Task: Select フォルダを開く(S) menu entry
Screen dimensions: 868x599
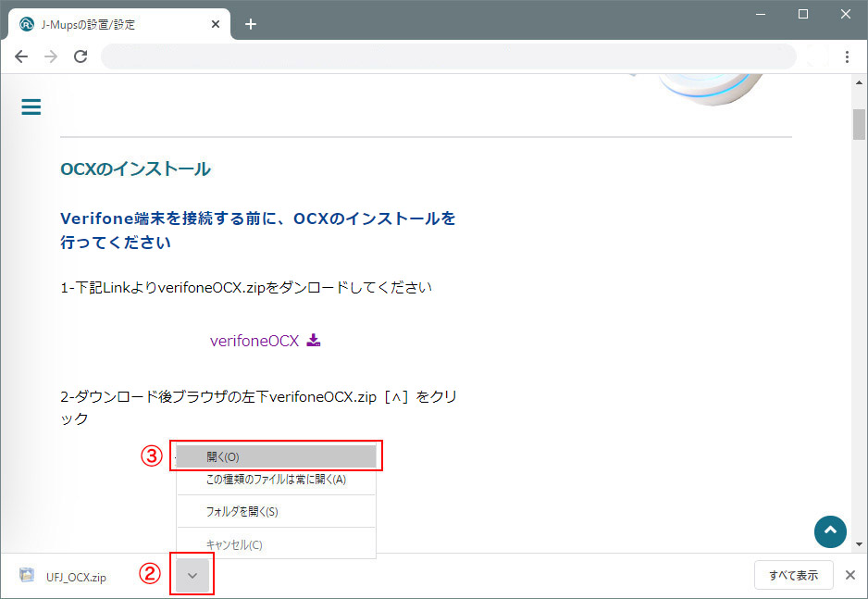Action: (242, 511)
